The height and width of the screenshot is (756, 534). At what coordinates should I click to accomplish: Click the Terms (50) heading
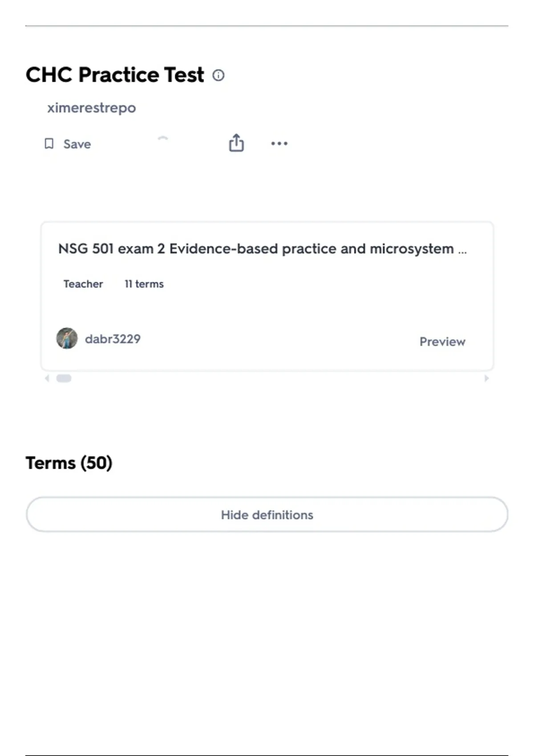(69, 463)
